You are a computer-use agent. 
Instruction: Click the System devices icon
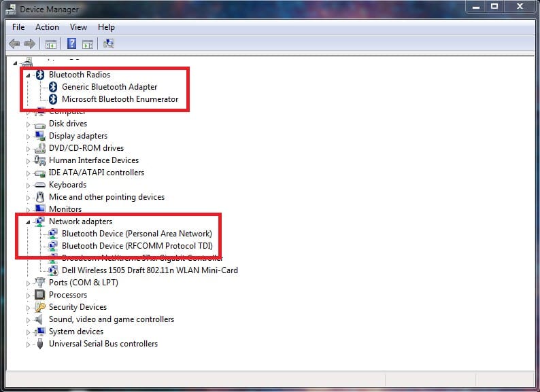40,332
